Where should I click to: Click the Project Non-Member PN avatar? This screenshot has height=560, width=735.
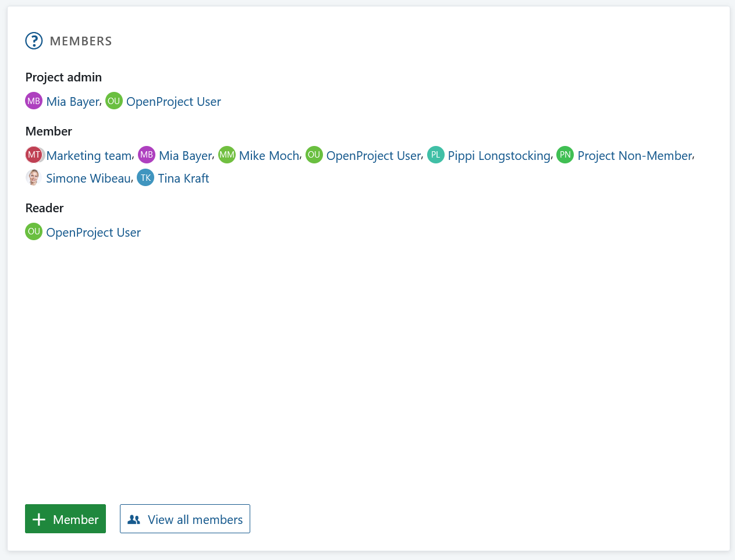[565, 155]
